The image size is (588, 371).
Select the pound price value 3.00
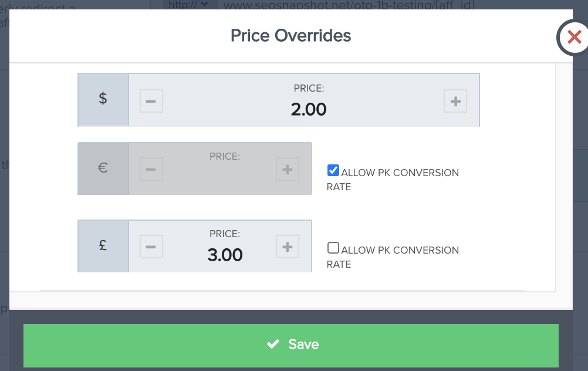[225, 255]
